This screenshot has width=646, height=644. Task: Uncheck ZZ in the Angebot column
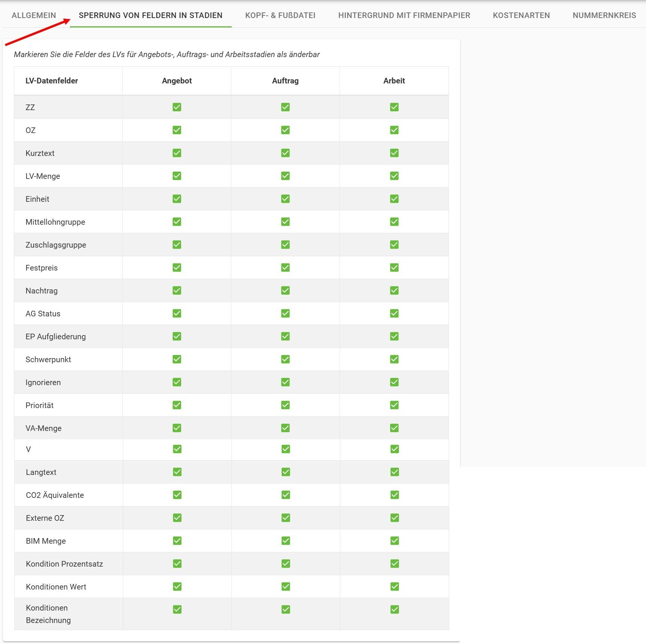177,107
